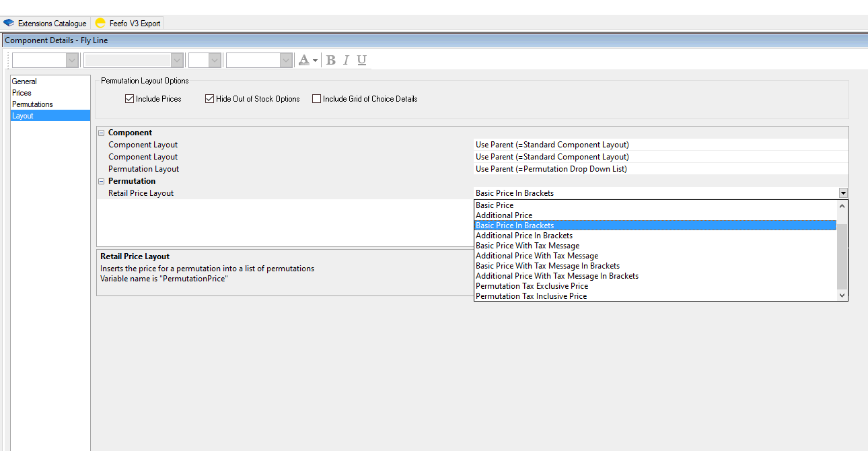Click the Bold formatting icon
Screen dimensions: 868x451
click(x=330, y=60)
